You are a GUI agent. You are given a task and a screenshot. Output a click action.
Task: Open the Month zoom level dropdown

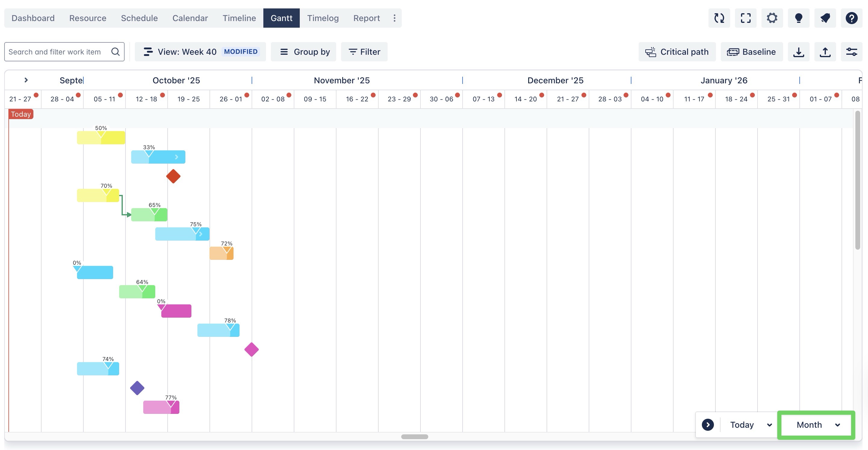tap(816, 425)
